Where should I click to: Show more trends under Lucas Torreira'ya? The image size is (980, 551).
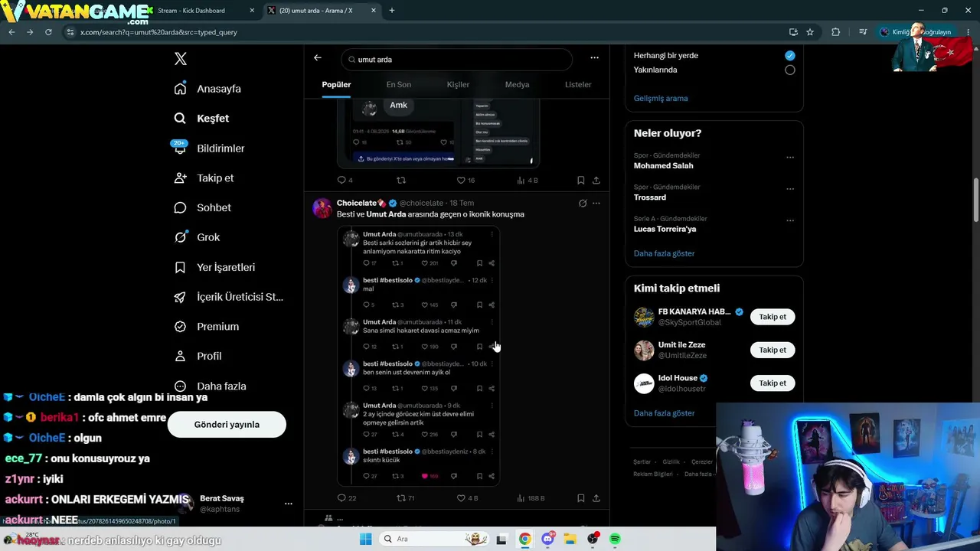click(665, 253)
